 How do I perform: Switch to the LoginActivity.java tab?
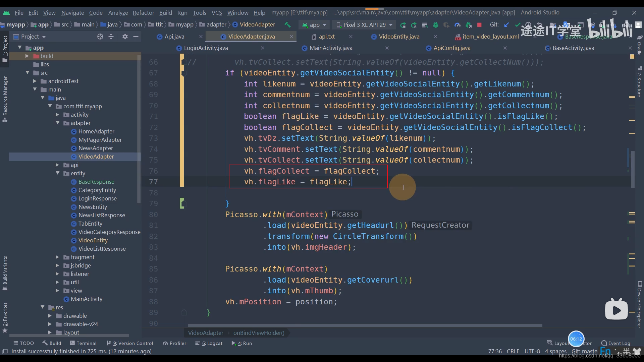pyautogui.click(x=206, y=48)
